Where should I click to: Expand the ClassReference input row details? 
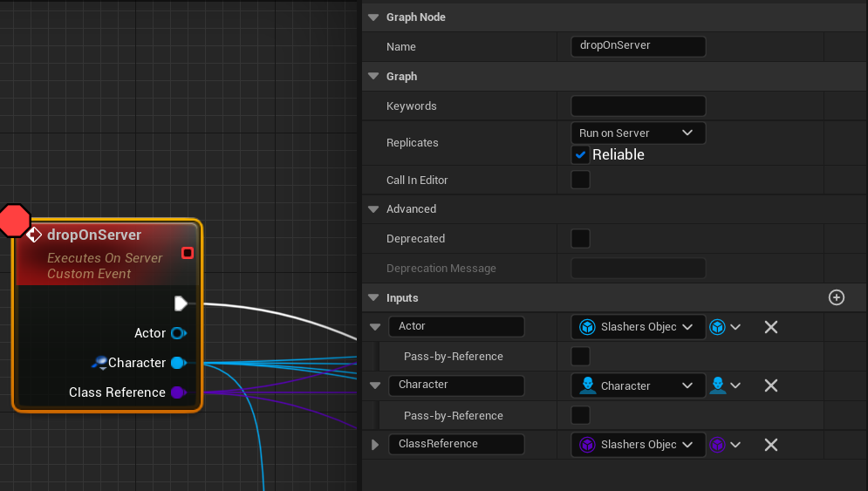[375, 445]
